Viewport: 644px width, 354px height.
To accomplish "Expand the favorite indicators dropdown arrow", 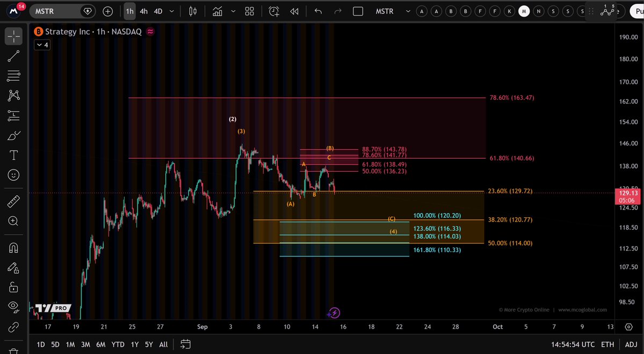I will (x=233, y=11).
